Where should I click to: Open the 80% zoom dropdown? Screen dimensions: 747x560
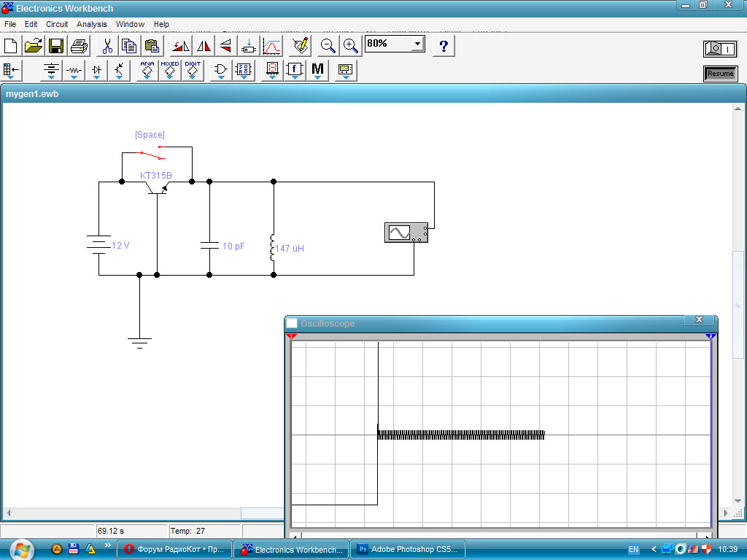(x=417, y=44)
